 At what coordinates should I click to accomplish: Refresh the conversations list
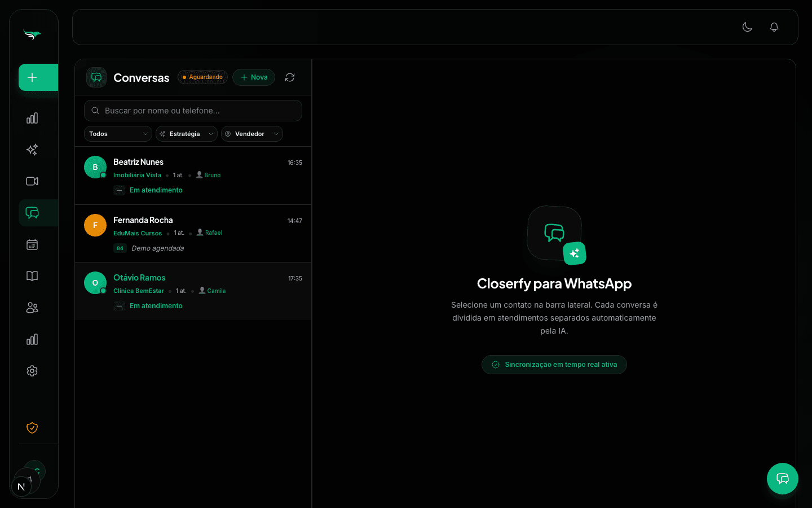[x=290, y=77]
